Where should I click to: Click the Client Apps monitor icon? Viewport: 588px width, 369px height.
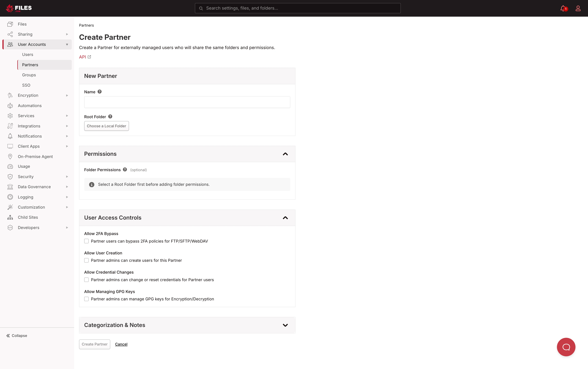click(10, 146)
